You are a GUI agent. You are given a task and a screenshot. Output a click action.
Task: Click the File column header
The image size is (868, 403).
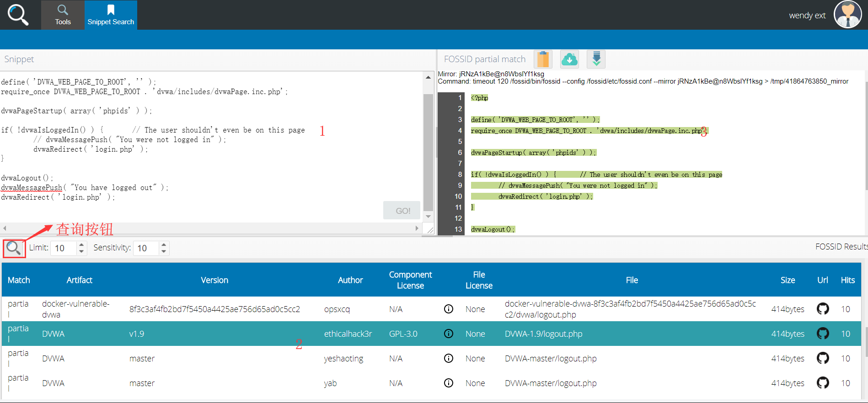(632, 280)
